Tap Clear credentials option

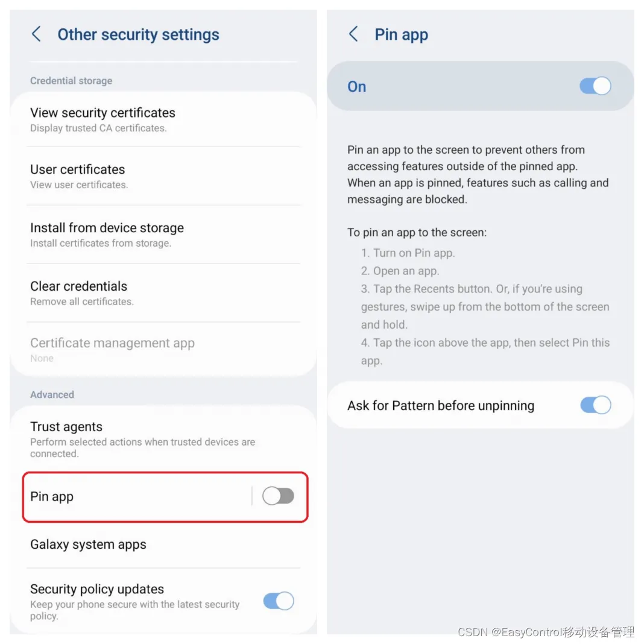coord(163,293)
